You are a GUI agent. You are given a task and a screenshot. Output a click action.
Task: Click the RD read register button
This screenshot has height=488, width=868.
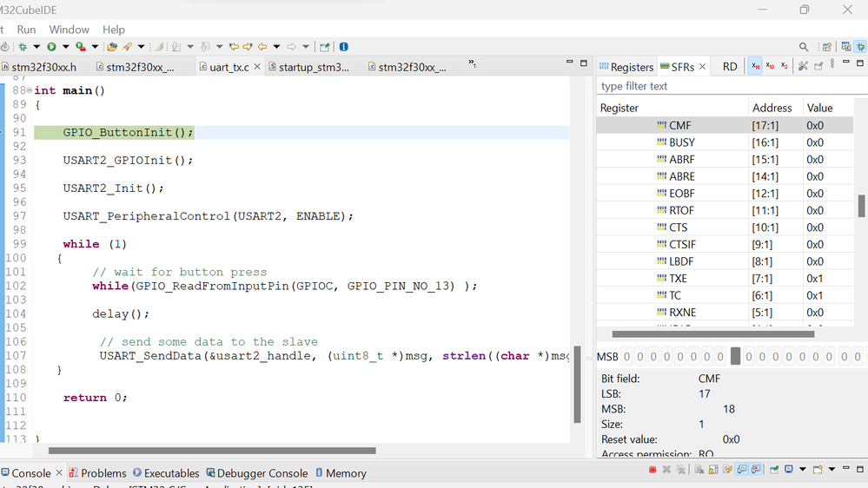730,66
